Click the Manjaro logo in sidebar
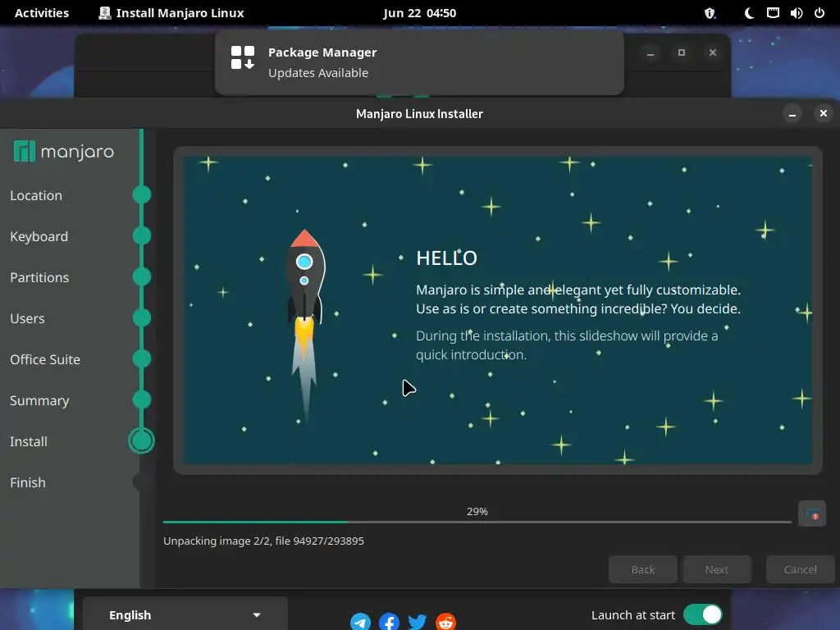Image resolution: width=840 pixels, height=630 pixels. tap(64, 152)
